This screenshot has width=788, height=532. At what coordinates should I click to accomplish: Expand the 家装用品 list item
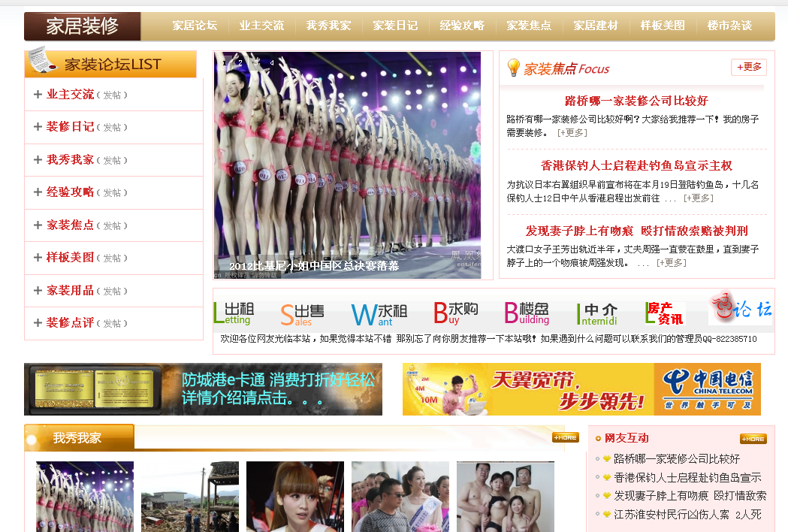pos(36,291)
